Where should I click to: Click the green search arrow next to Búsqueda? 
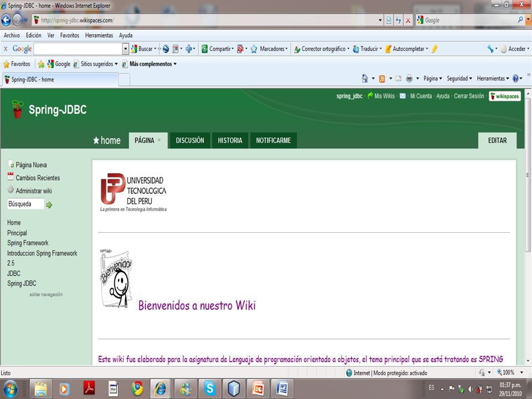(49, 205)
